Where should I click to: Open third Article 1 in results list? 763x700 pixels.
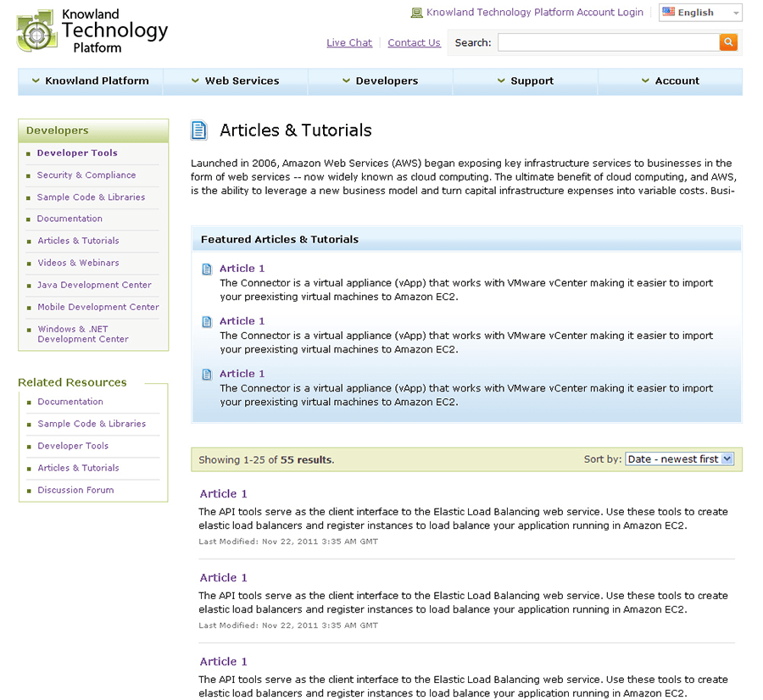224,662
